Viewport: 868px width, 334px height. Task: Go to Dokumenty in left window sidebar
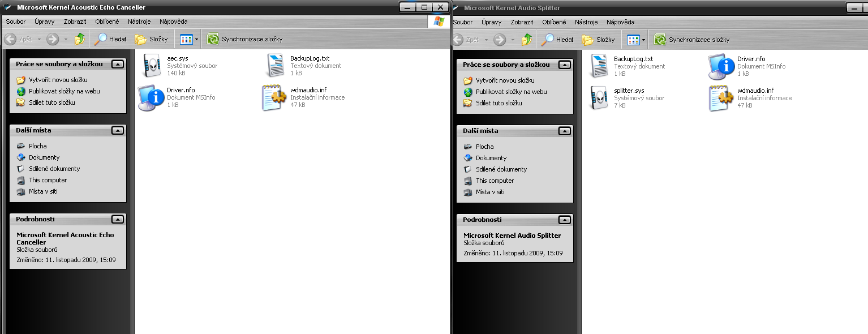pyautogui.click(x=44, y=157)
